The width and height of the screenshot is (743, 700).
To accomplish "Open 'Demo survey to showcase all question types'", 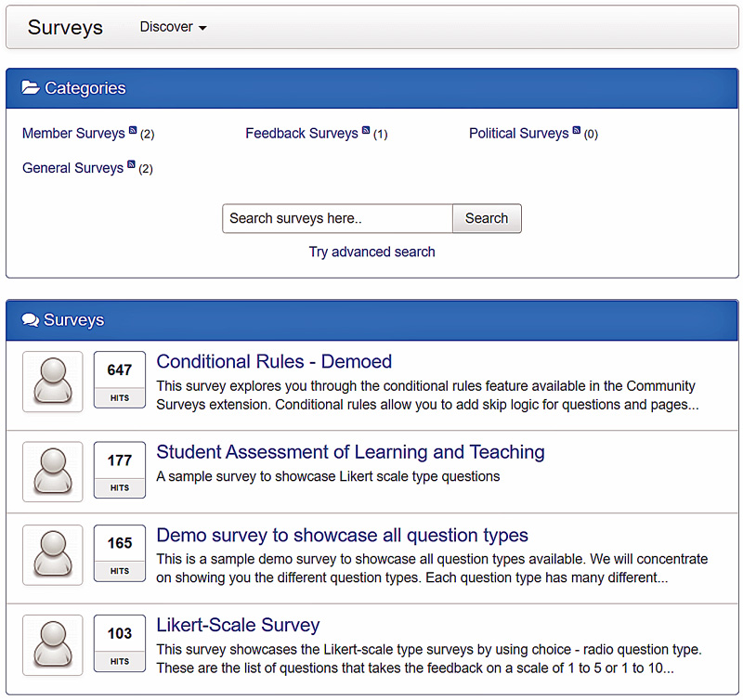I will coord(342,535).
